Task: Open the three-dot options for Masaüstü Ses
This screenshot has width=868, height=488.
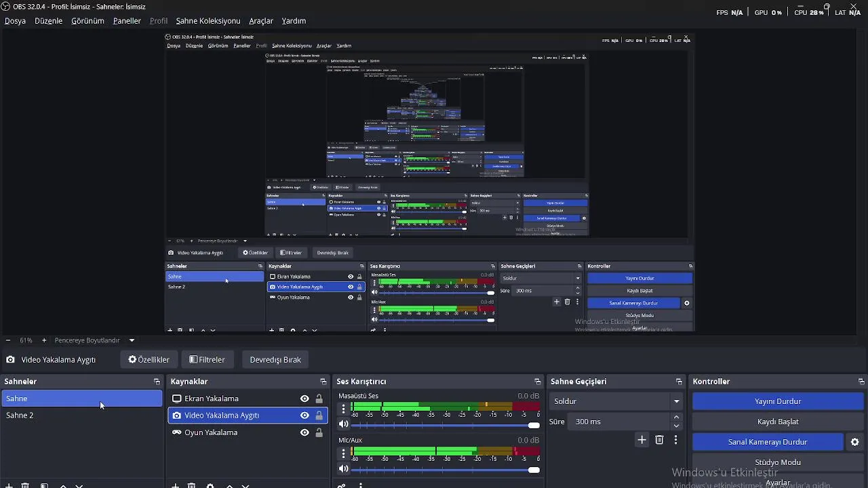Action: 343,409
